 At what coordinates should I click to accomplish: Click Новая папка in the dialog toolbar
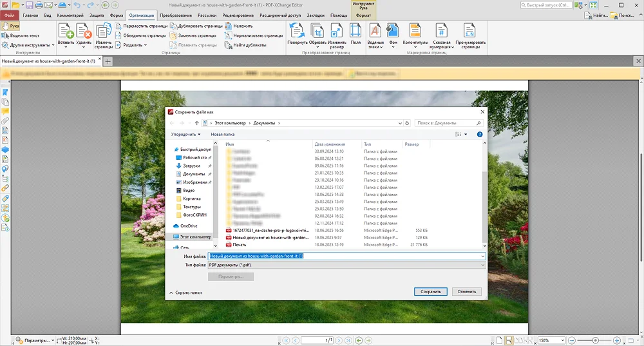pyautogui.click(x=222, y=134)
